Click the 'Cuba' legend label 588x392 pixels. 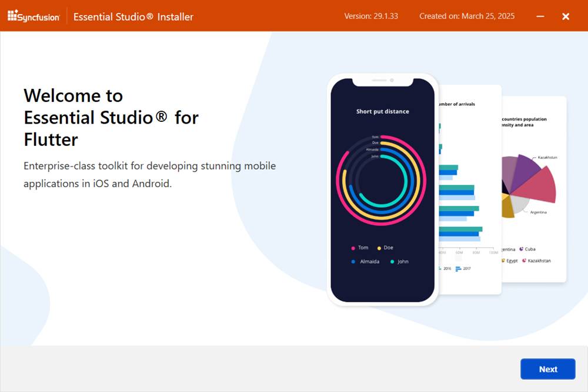(x=527, y=249)
